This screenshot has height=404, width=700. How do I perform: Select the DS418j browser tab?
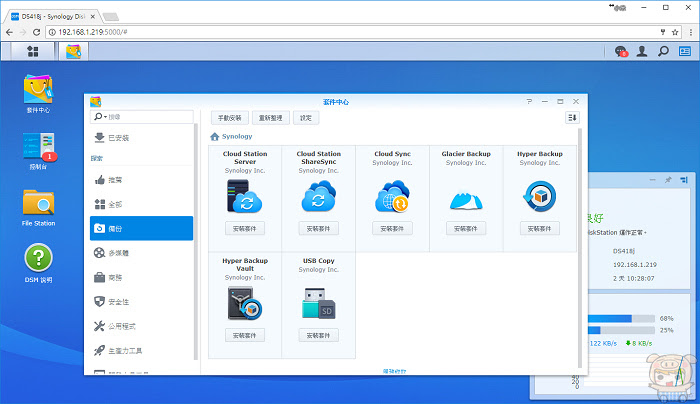click(53, 17)
